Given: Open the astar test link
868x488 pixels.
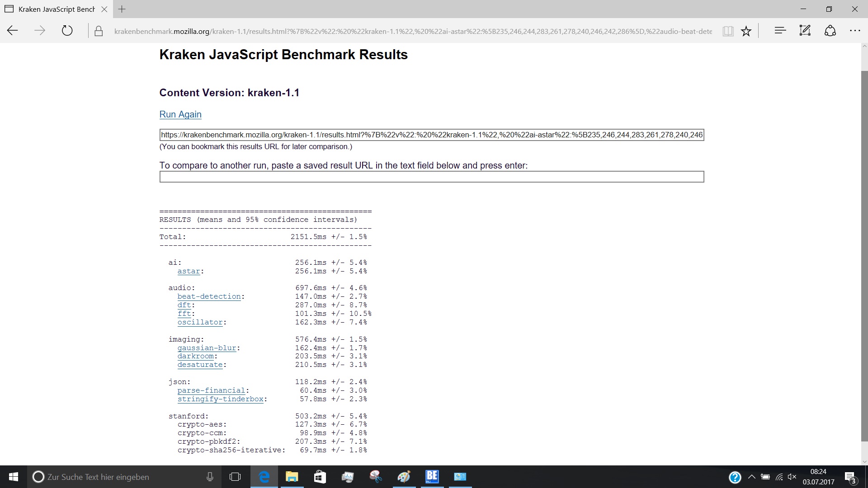Looking at the screenshot, I should pos(189,271).
